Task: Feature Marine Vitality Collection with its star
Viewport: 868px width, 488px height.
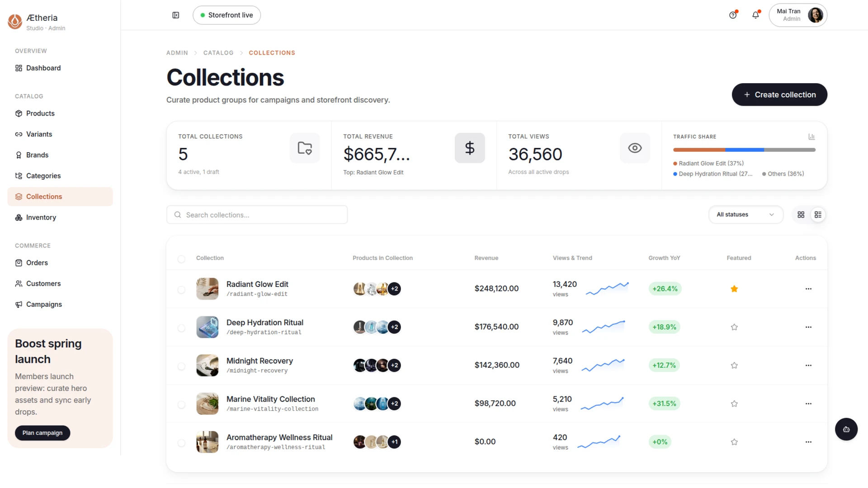Action: click(734, 404)
